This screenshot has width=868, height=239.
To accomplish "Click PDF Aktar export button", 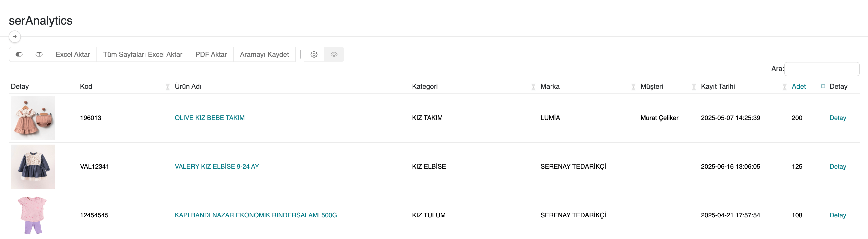I will point(211,54).
